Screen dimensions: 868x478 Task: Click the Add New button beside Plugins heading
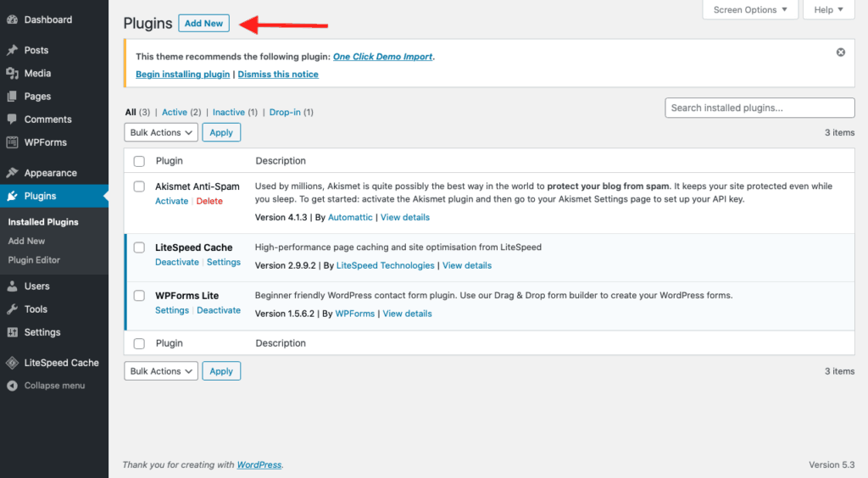[203, 23]
